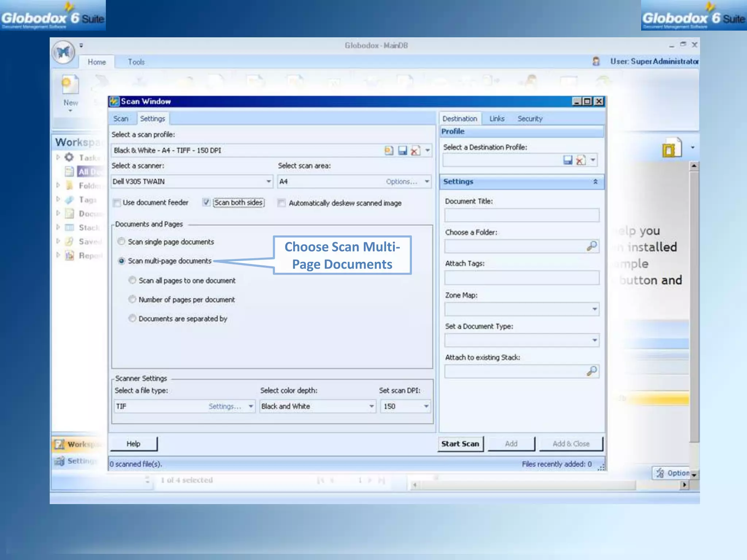Screen dimensions: 747x560
Task: Click the Add & Close button
Action: point(571,444)
